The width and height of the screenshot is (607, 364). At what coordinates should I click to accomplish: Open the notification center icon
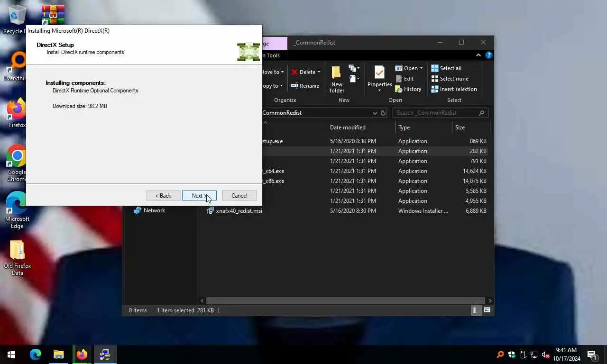point(592,355)
